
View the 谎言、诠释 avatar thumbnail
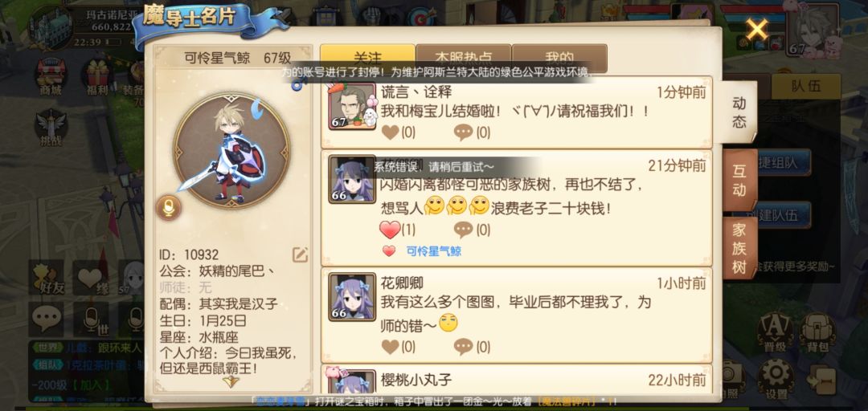352,107
